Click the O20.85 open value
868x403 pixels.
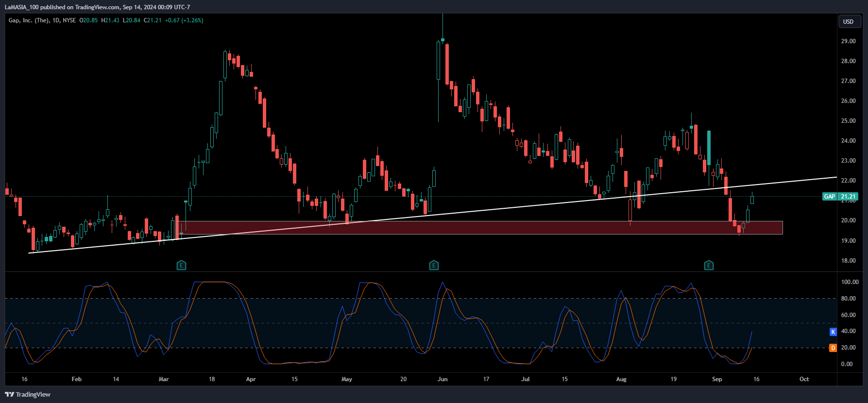pos(88,20)
